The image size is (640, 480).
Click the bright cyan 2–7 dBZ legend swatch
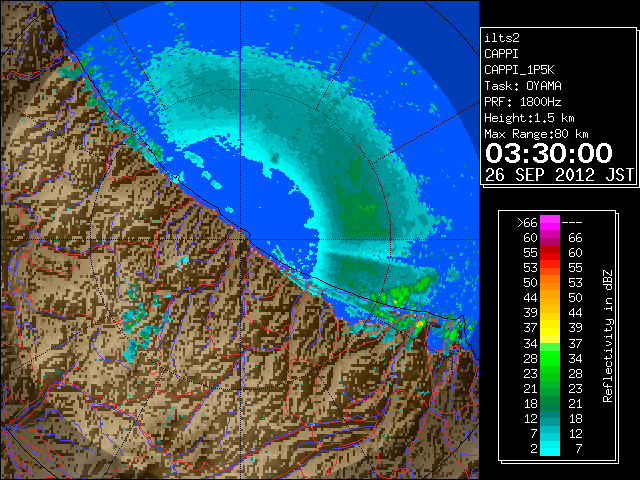pyautogui.click(x=550, y=448)
